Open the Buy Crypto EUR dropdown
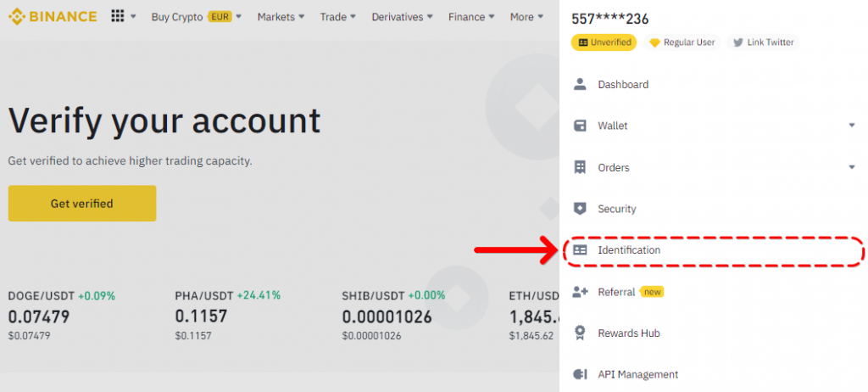The image size is (868, 392). pyautogui.click(x=196, y=17)
